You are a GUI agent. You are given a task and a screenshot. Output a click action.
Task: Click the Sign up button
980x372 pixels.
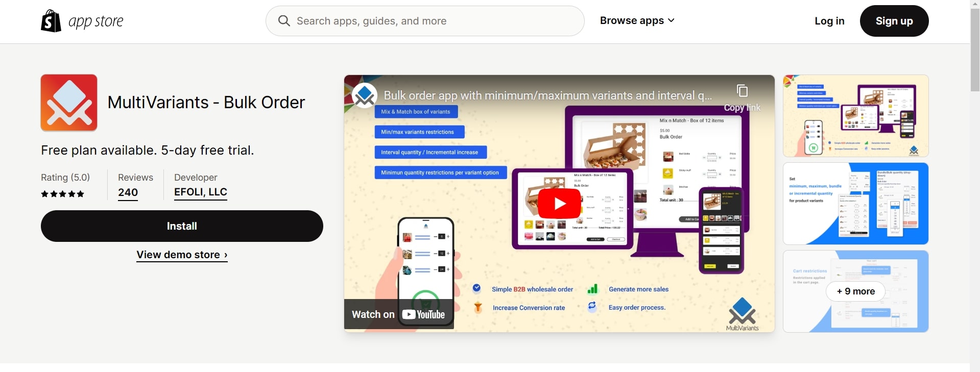tap(894, 21)
